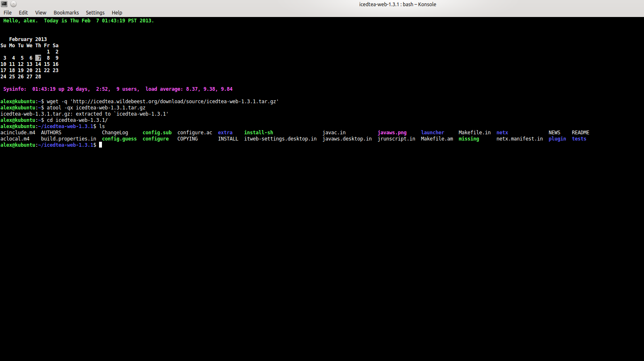This screenshot has width=644, height=361.
Task: Open the View menu
Action: click(x=41, y=13)
